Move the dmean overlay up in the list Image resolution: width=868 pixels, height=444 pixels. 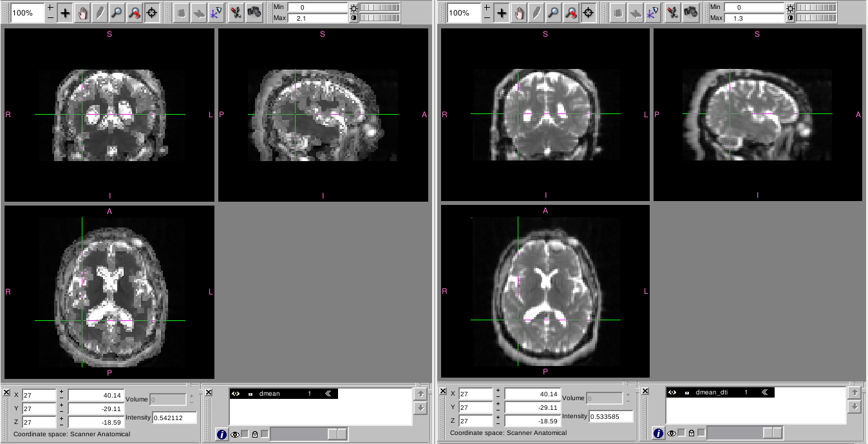(420, 393)
